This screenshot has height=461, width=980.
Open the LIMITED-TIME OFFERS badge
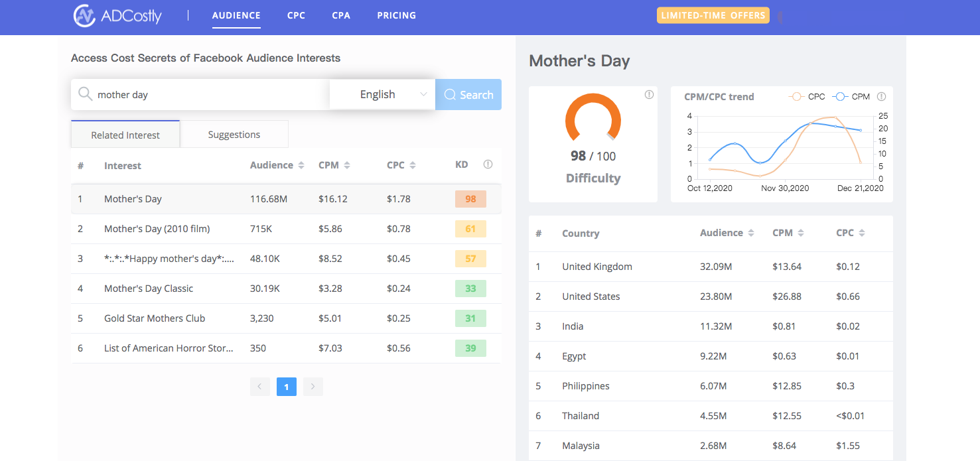713,15
